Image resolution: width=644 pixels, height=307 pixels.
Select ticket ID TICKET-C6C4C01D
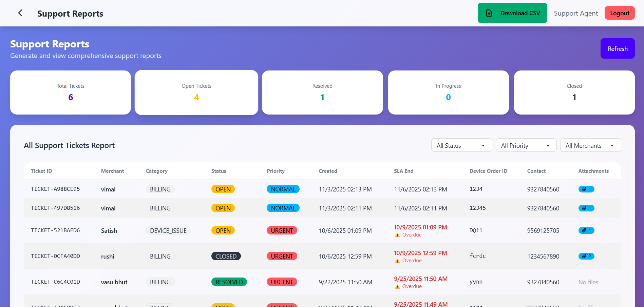click(55, 282)
